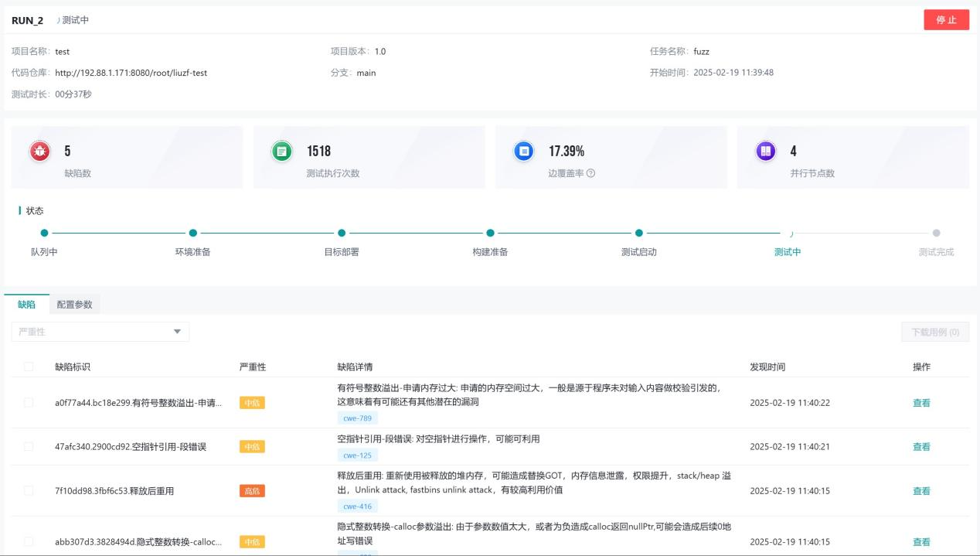
Task: Click the 测试完成 grey step dot
Action: point(936,233)
